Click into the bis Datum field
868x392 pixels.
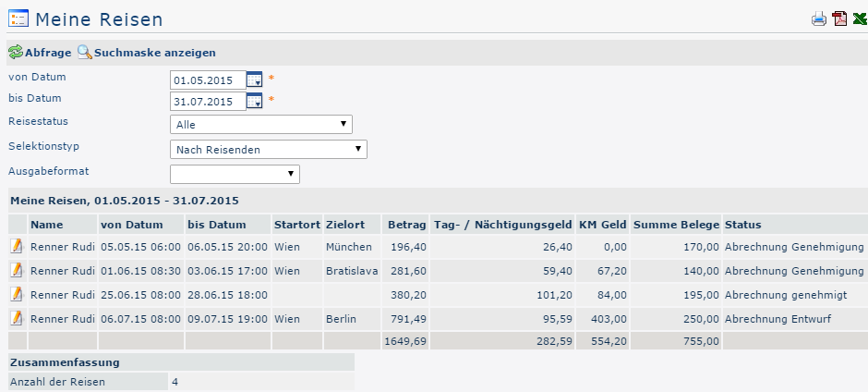point(209,102)
